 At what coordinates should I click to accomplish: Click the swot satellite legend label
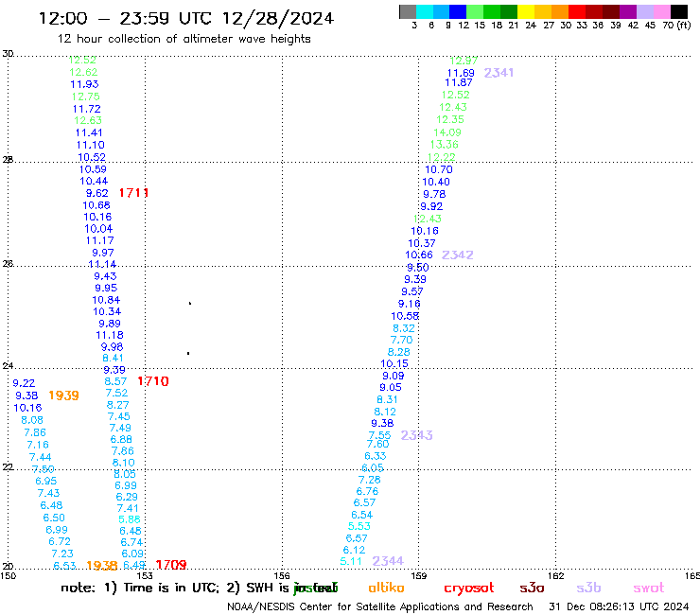[649, 589]
